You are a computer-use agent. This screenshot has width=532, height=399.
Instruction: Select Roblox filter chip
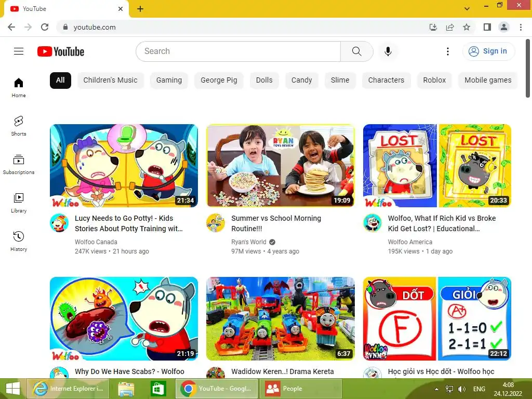pos(434,81)
